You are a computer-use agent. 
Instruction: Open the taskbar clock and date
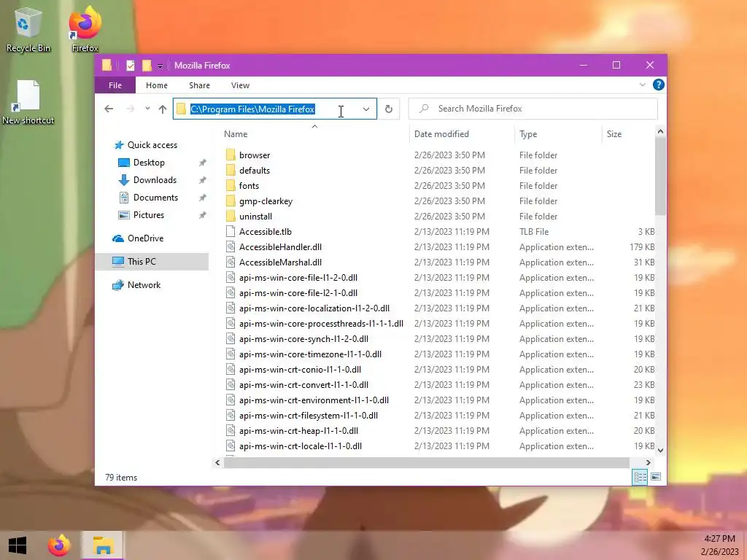coord(719,545)
